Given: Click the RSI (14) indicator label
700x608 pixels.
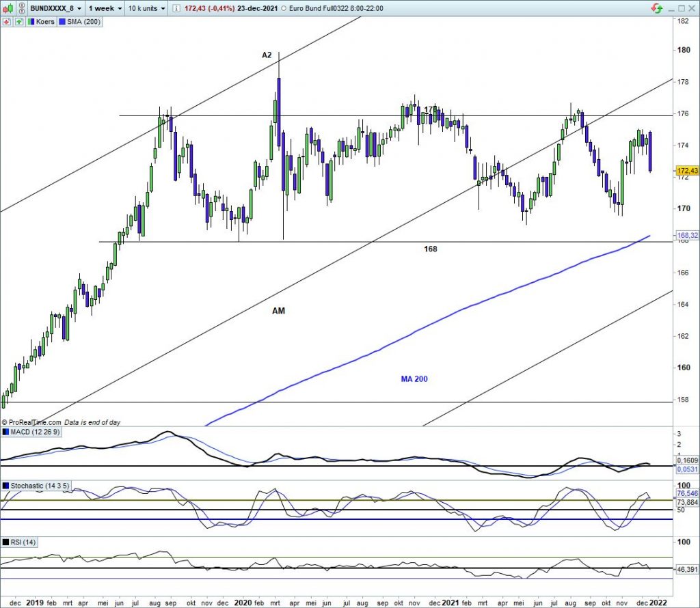Looking at the screenshot, I should [x=23, y=542].
